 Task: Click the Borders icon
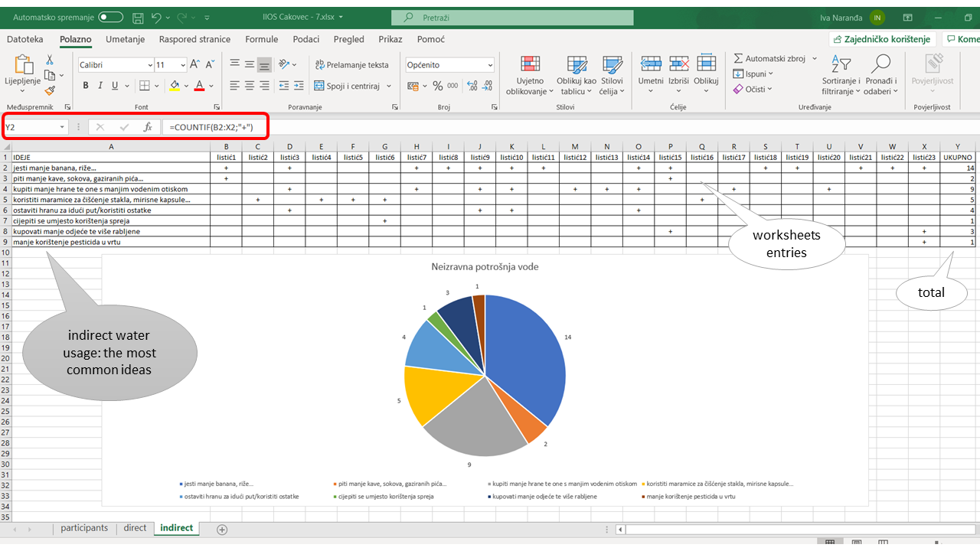click(145, 86)
